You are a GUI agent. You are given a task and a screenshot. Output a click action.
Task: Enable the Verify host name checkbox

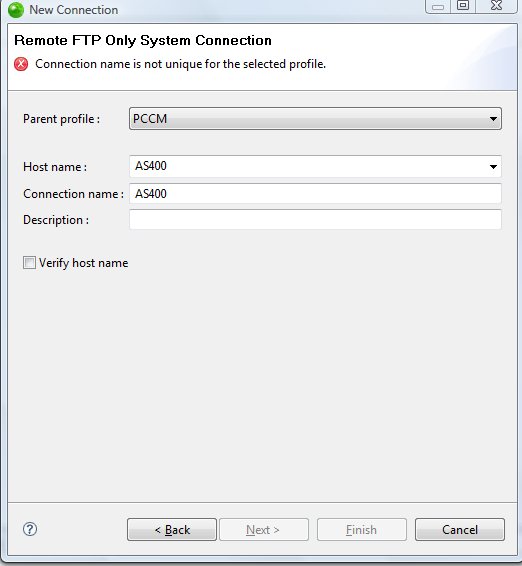[x=29, y=262]
